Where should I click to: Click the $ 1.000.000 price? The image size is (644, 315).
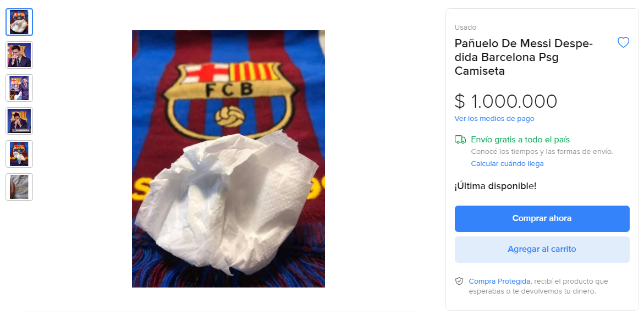(x=506, y=102)
